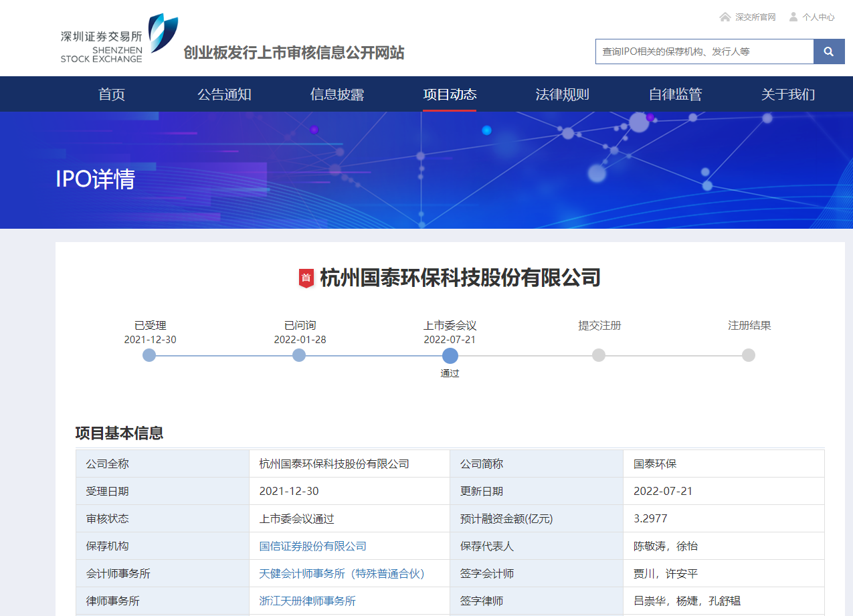
Task: Click the 受理日期 value 2021-12-30 in table
Action: [289, 492]
